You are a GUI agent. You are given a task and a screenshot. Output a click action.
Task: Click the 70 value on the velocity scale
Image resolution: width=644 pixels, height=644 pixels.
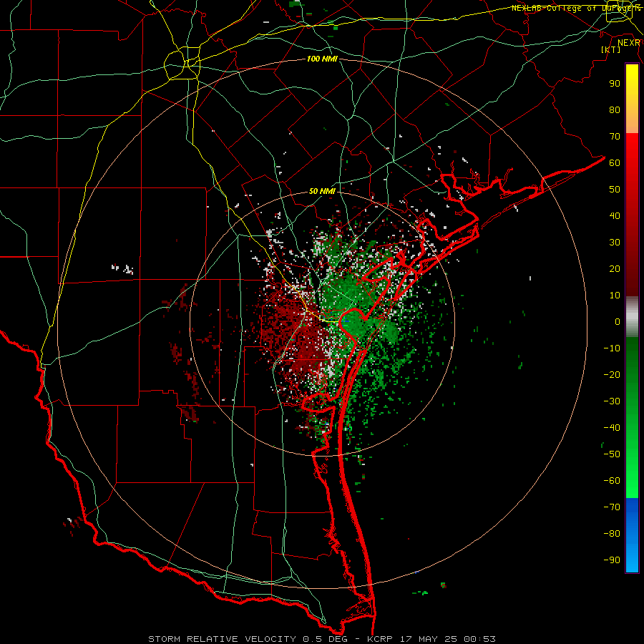coord(615,137)
